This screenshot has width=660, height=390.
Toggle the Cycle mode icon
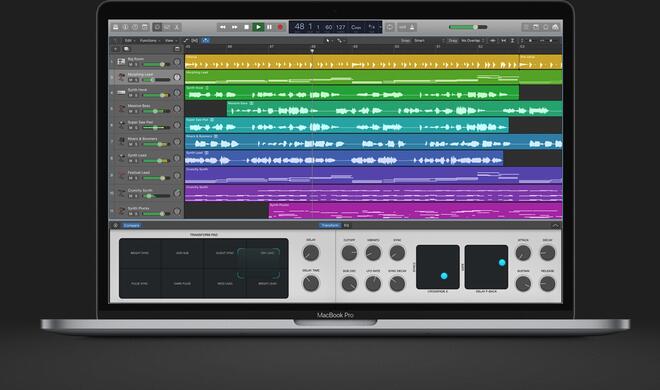pos(390,27)
